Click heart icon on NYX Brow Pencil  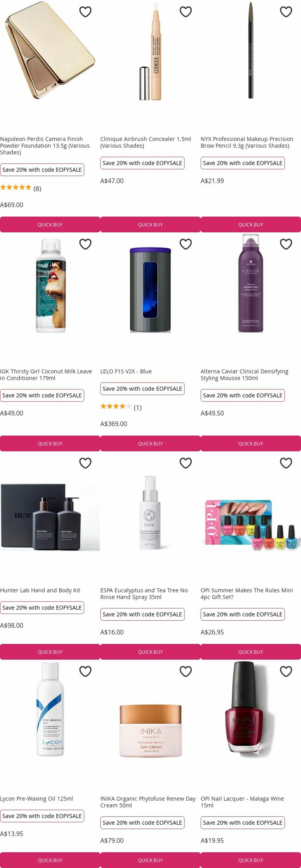286,12
